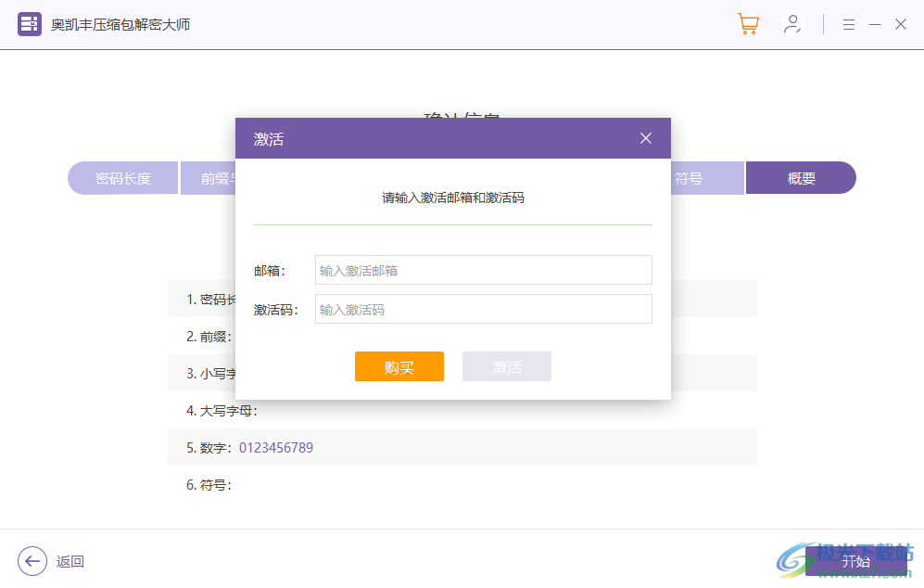Click the '2. 前缀:' row label
This screenshot has height=588, width=924.
(x=209, y=337)
